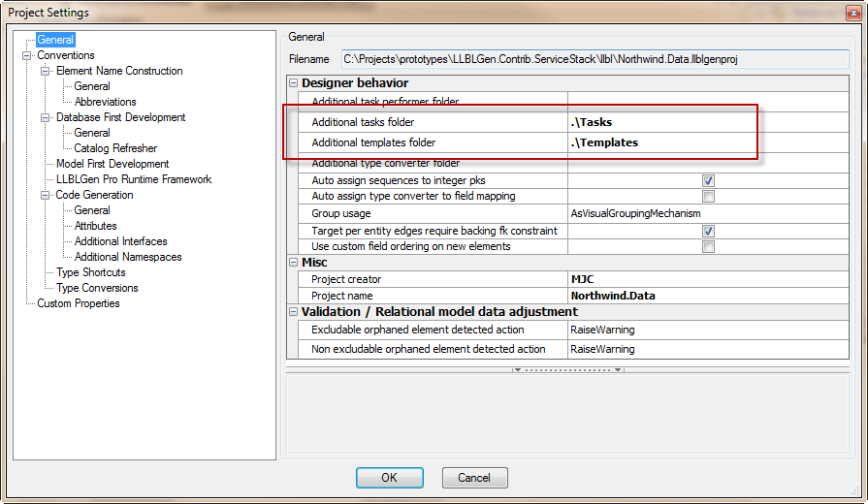868x504 pixels.
Task: Open the Type Shortcuts settings
Action: pos(90,272)
